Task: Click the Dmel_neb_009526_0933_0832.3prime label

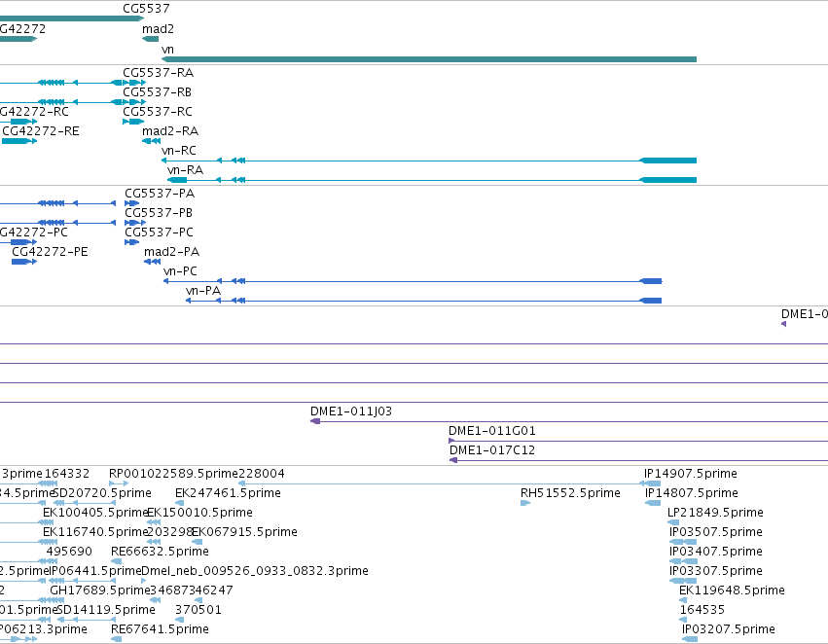Action: coord(255,571)
